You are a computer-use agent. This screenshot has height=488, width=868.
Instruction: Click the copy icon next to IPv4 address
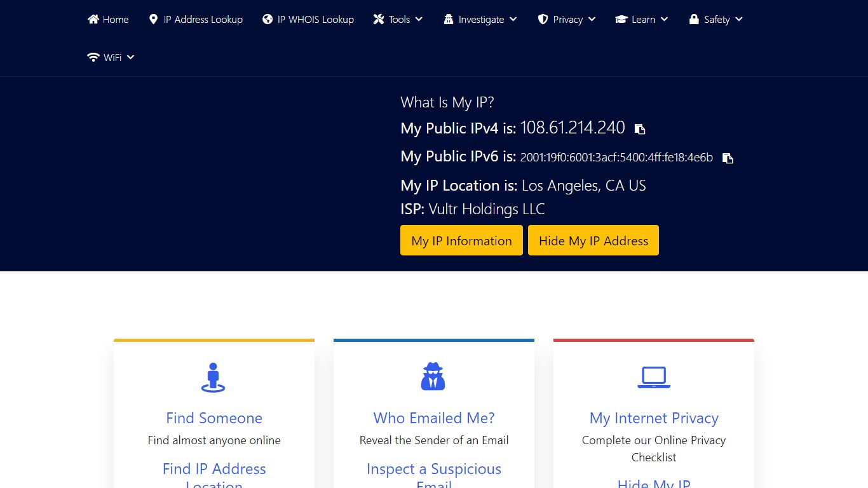[639, 128]
